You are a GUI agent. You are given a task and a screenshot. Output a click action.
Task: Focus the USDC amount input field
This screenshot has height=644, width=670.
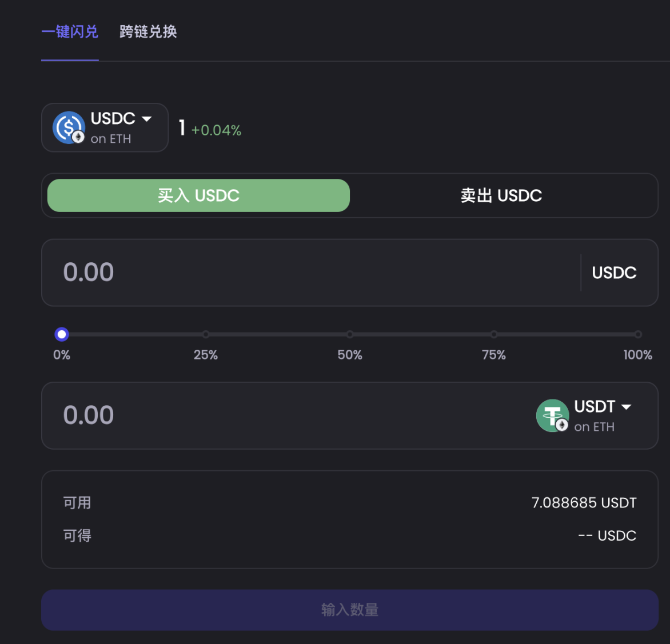pyautogui.click(x=309, y=273)
